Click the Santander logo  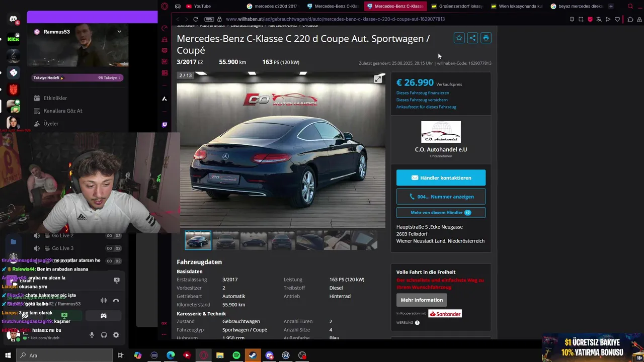(445, 314)
